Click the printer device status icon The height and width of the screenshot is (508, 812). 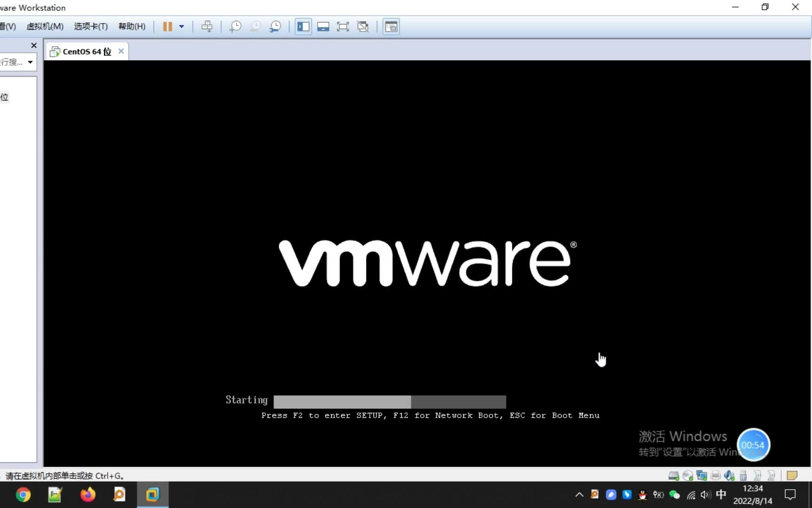click(716, 476)
